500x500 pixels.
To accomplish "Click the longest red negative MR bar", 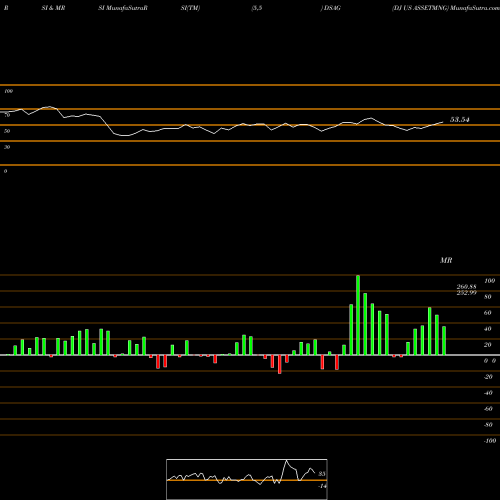I will click(x=280, y=364).
